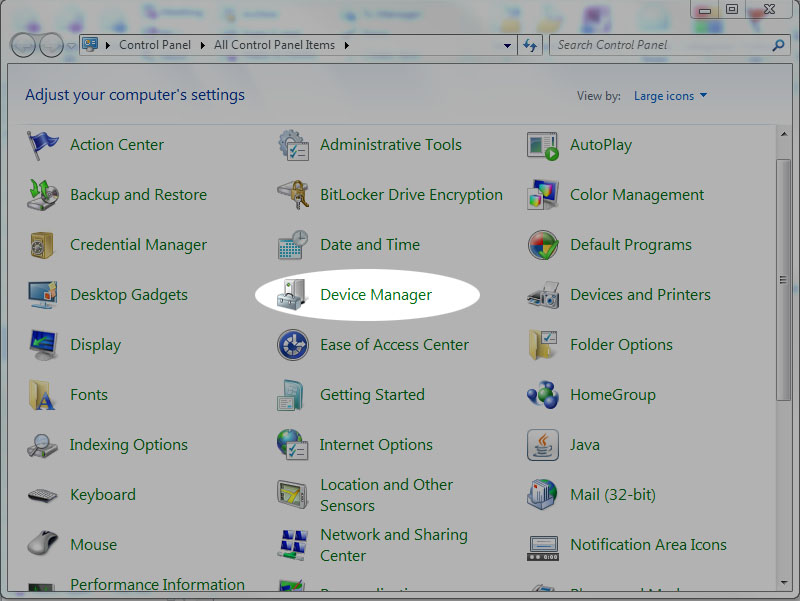
Task: Open Internet Options text link
Action: pos(376,445)
